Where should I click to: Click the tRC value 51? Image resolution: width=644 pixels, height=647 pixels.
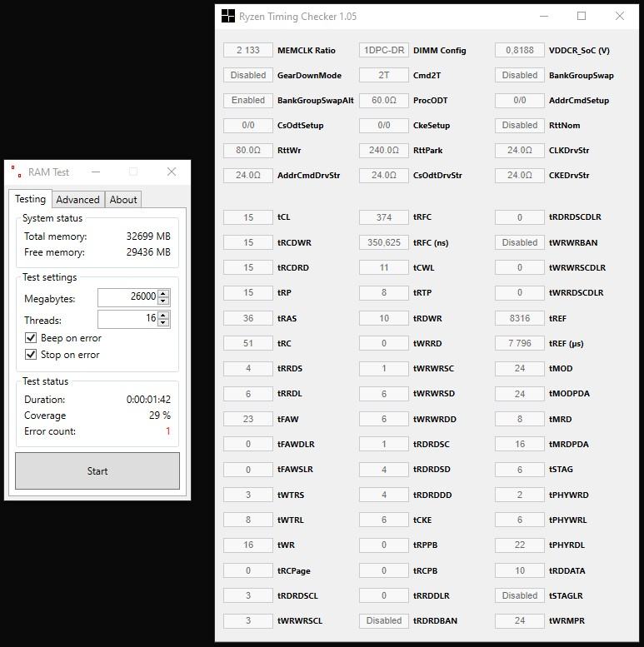248,343
